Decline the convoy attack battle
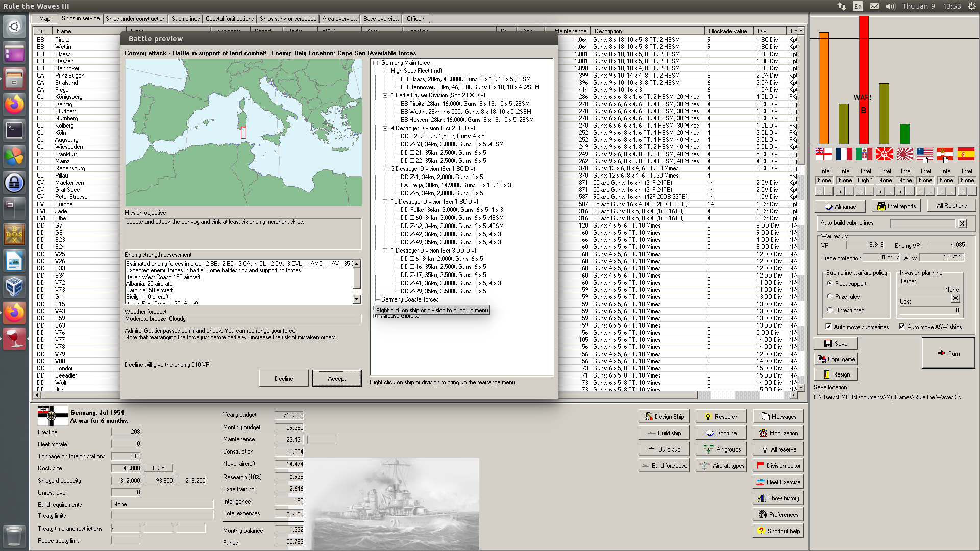Screen dimensions: 980x551 click(x=284, y=378)
